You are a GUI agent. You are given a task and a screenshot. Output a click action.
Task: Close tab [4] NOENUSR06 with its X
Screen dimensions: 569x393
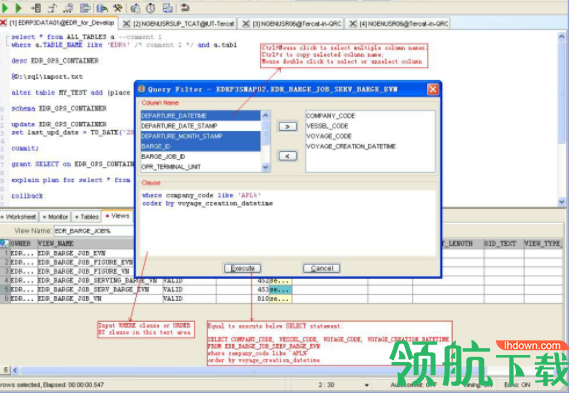click(352, 24)
